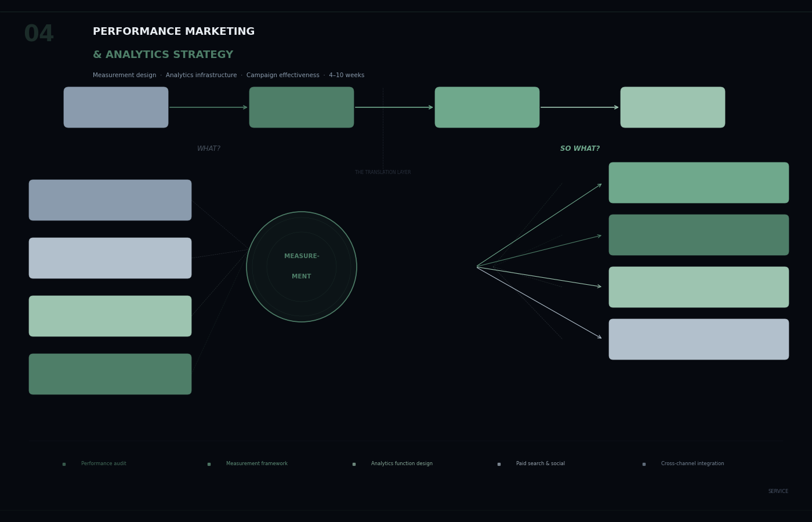Image resolution: width=812 pixels, height=522 pixels.
Task: Click the "4–10 weeks" duration text
Action: pyautogui.click(x=347, y=75)
